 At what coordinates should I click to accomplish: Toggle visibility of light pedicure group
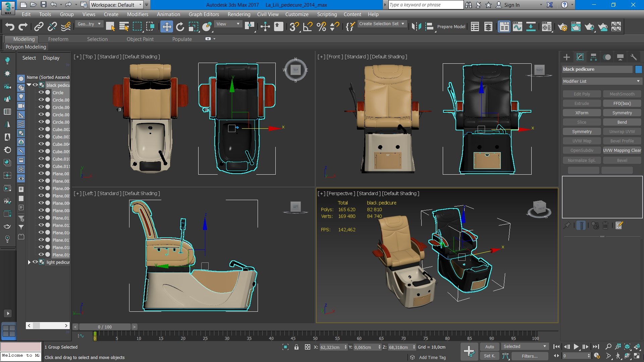[x=35, y=262]
